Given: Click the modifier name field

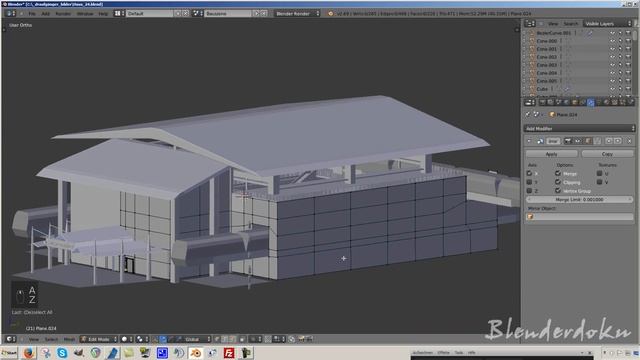Looking at the screenshot, I should click(x=553, y=141).
